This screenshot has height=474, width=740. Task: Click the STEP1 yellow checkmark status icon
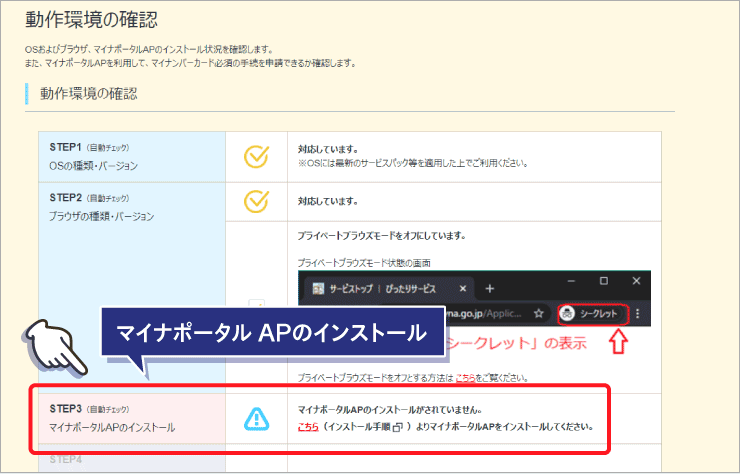(256, 157)
